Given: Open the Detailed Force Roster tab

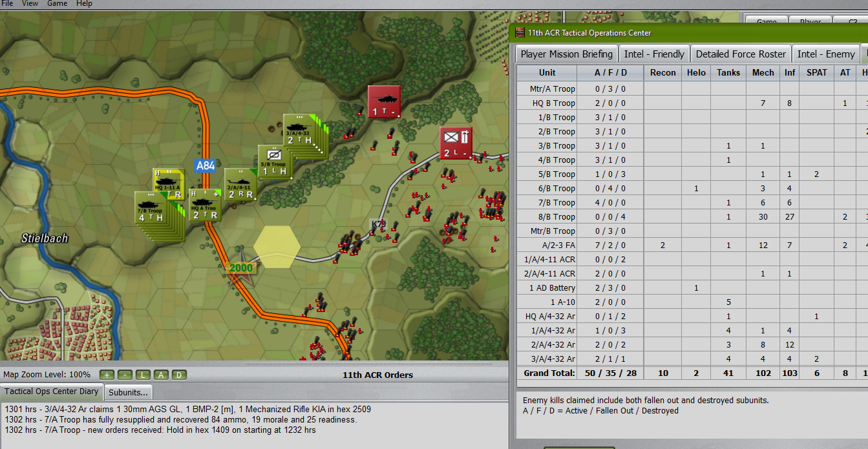Looking at the screenshot, I should point(741,54).
